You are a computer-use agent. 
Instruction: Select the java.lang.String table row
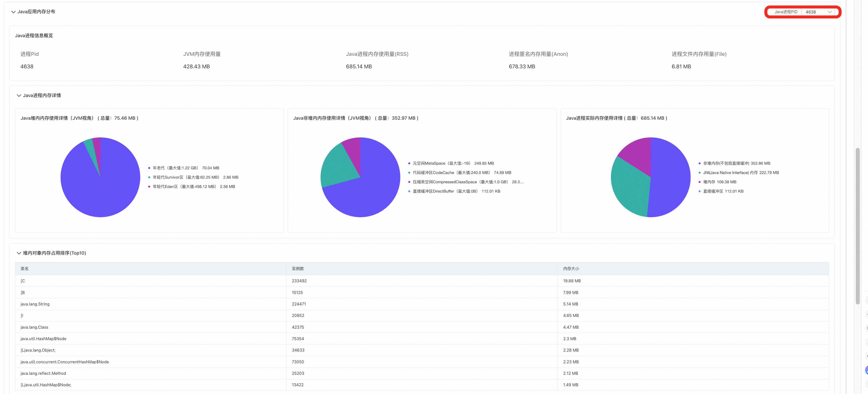(x=422, y=304)
